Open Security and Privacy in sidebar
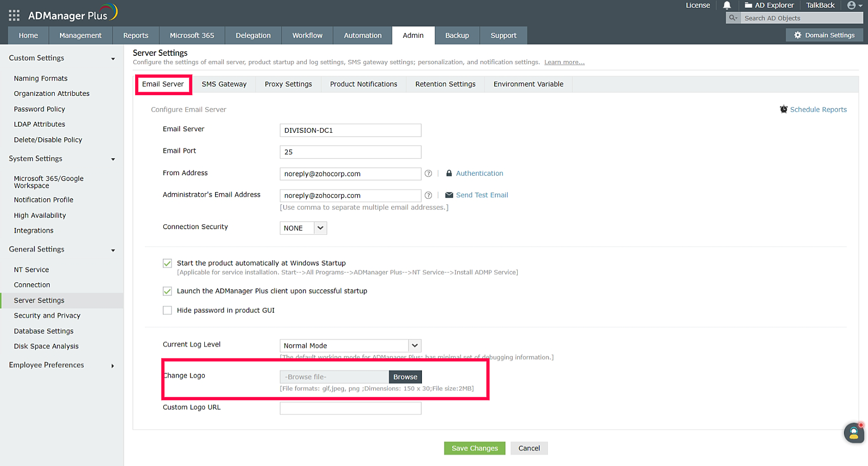 pyautogui.click(x=47, y=315)
